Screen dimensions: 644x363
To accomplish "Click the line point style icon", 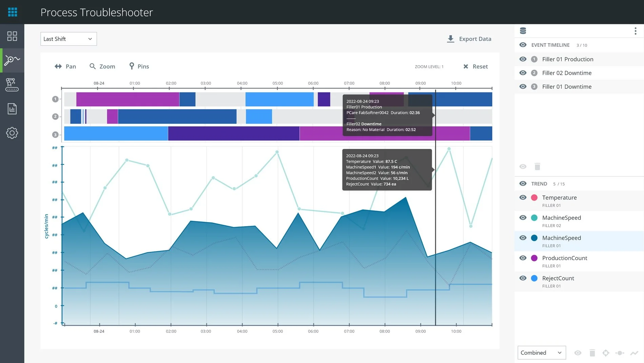I will (620, 353).
